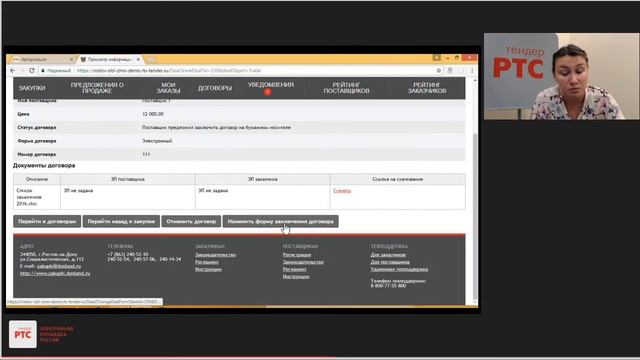Image resolution: width=640 pixels, height=360 pixels.
Task: Click 'Изменить форму заключения договора' button
Action: 280,222
